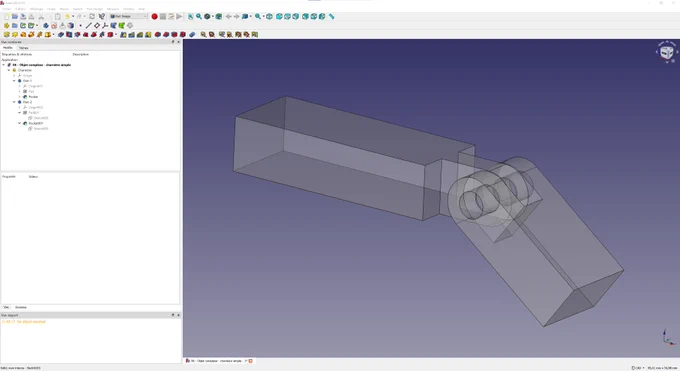The width and height of the screenshot is (680, 371).
Task: Collapse the root document tree node
Action: [3, 65]
